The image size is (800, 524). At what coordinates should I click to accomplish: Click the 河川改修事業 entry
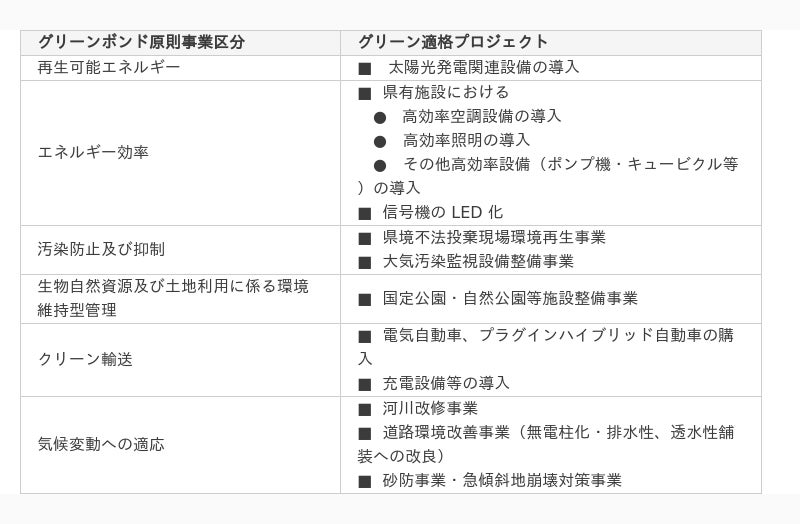[430, 408]
